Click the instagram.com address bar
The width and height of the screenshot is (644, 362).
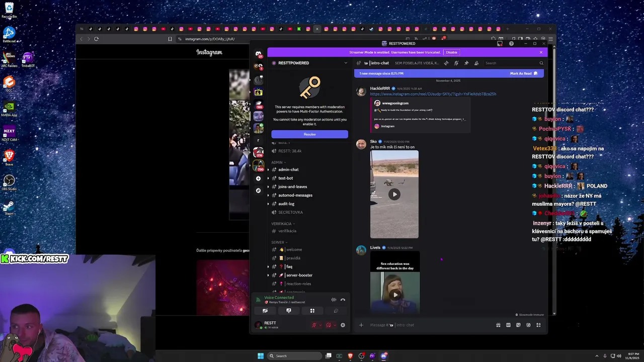coord(210,39)
